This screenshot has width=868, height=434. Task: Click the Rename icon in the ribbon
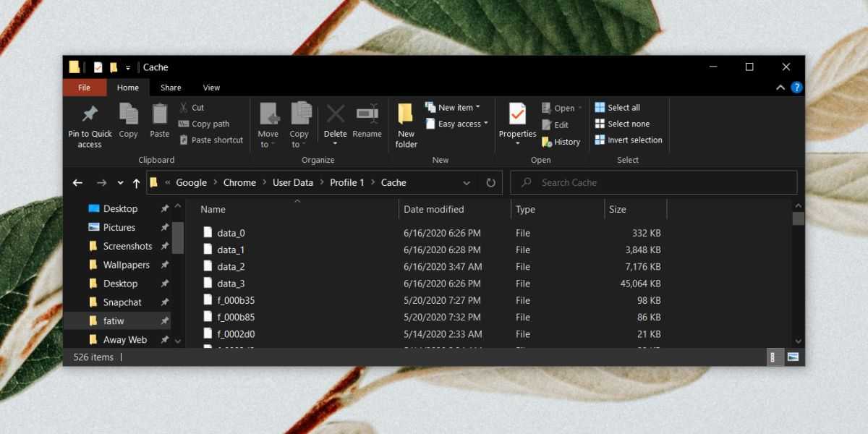[367, 114]
